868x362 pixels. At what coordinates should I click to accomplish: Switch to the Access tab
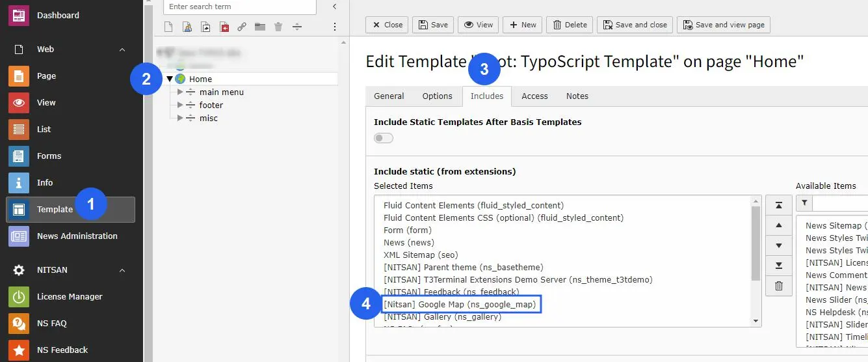click(x=534, y=96)
